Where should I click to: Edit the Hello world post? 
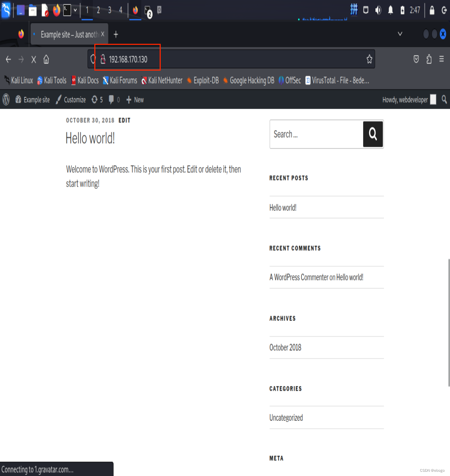[124, 120]
